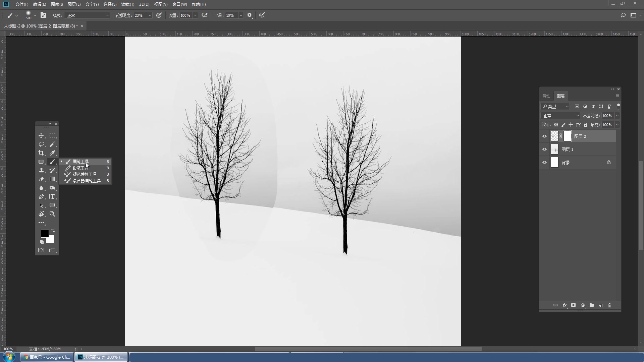The height and width of the screenshot is (362, 644).
Task: Click the delete layer trash button
Action: coord(609,305)
